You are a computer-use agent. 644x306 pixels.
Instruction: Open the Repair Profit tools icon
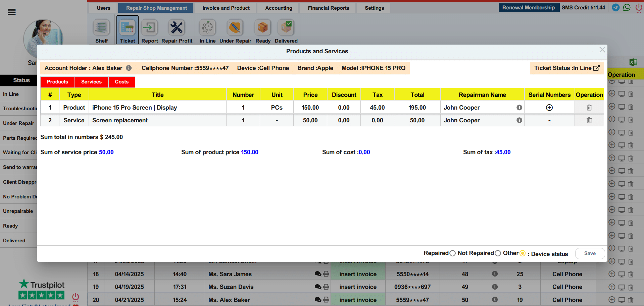[177, 27]
